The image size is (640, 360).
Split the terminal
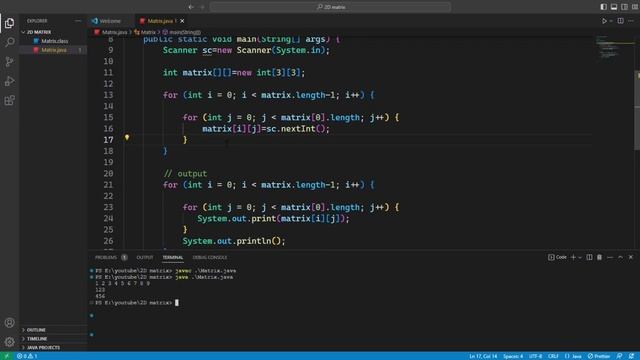[x=589, y=257]
